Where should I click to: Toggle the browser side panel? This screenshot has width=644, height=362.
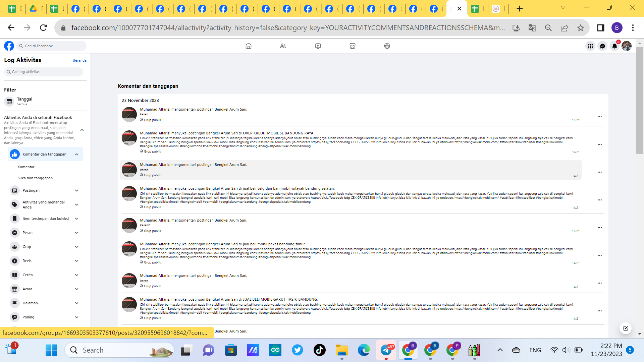coord(601,28)
